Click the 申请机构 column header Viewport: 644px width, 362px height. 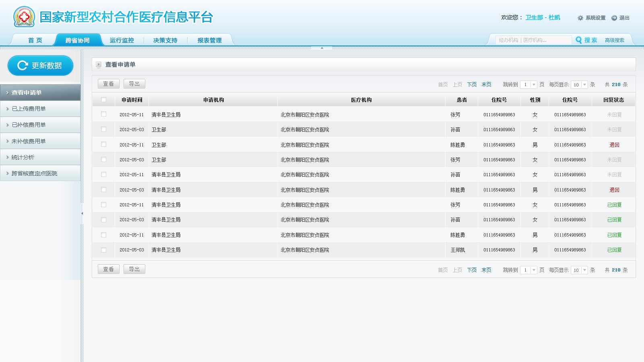pyautogui.click(x=213, y=100)
